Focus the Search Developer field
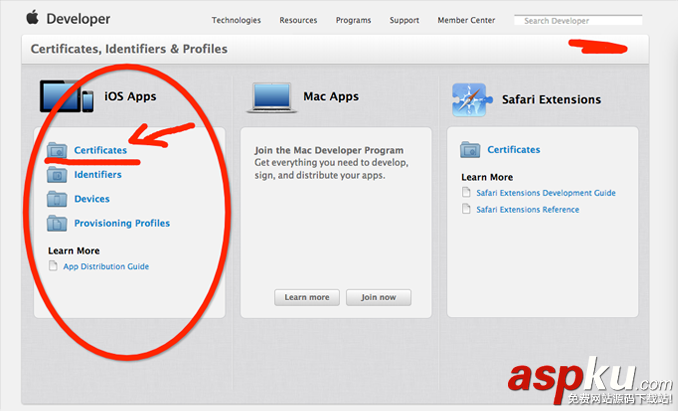Image resolution: width=678 pixels, height=411 pixels. (578, 20)
